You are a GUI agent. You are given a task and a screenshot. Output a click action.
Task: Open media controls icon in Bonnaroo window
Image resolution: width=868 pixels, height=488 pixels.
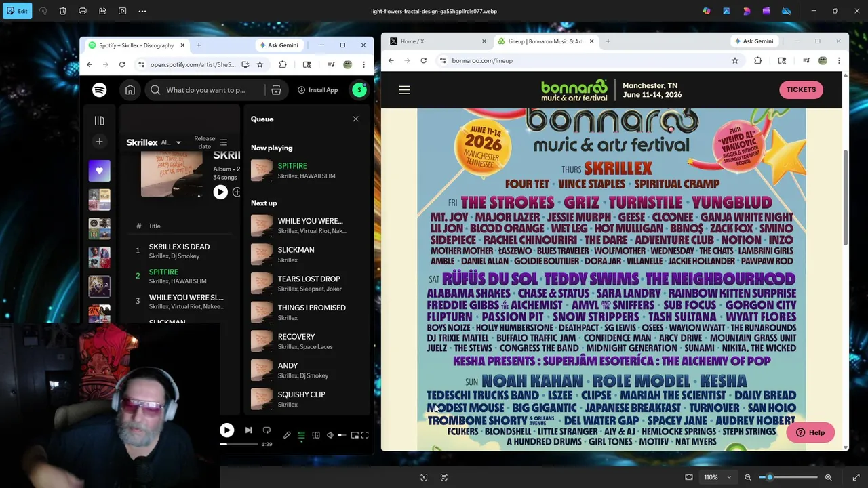point(806,60)
